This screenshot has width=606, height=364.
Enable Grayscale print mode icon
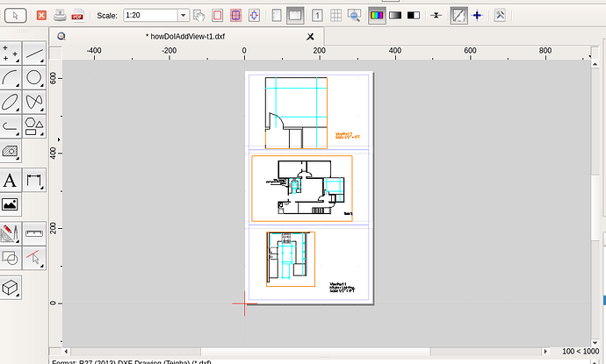pos(395,16)
